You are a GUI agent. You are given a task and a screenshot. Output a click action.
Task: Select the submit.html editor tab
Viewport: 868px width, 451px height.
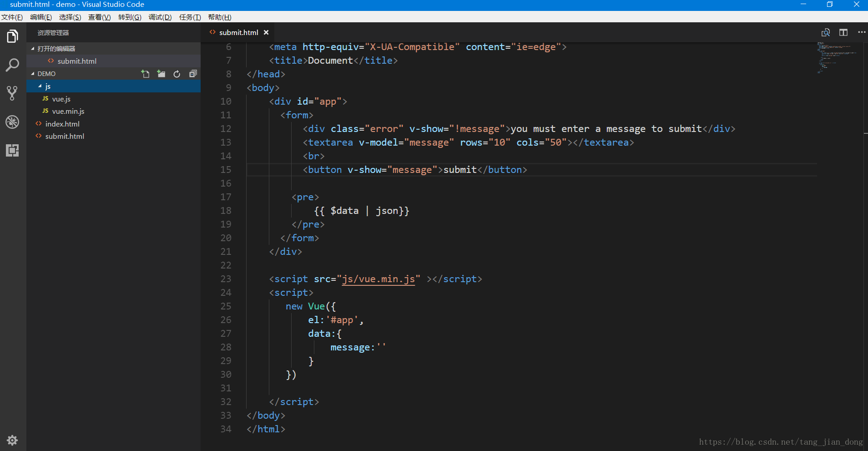(x=238, y=33)
